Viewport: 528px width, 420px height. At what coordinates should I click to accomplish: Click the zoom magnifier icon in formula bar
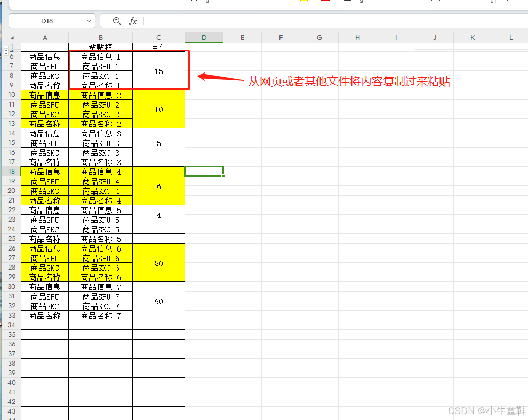[116, 21]
